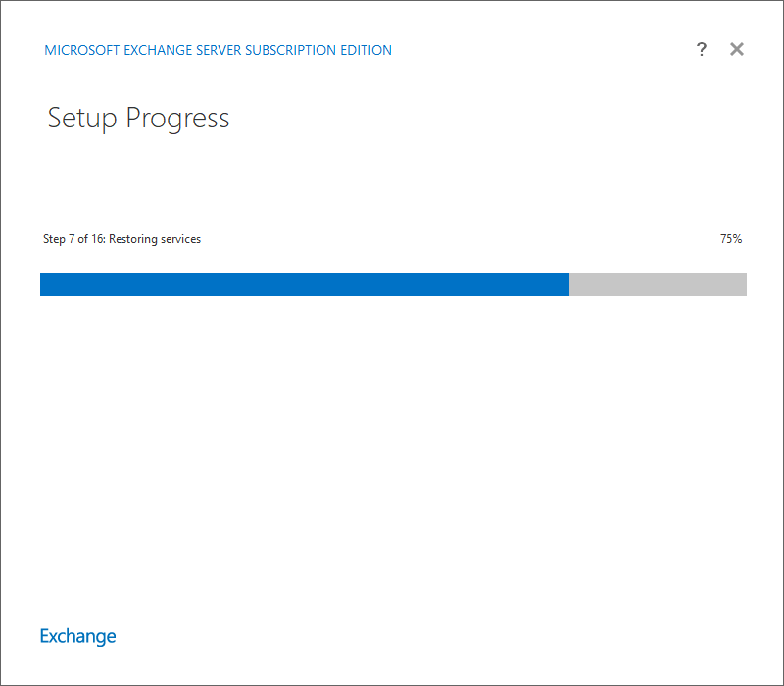Click the gray unfilled portion of the progress bar
784x686 pixels.
coord(658,284)
